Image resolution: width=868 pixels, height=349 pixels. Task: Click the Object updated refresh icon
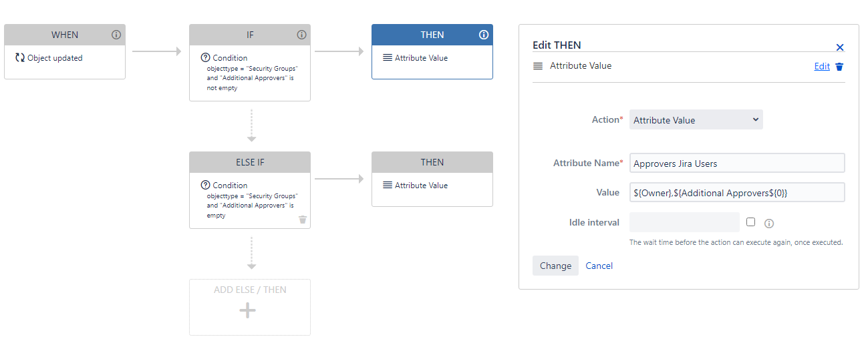[x=20, y=58]
